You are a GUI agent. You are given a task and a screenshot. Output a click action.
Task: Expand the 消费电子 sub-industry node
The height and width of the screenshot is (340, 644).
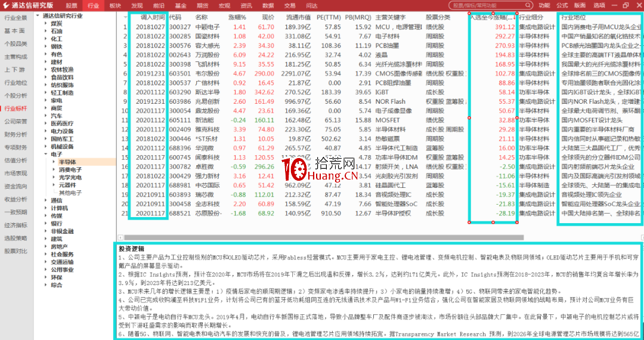54,169
